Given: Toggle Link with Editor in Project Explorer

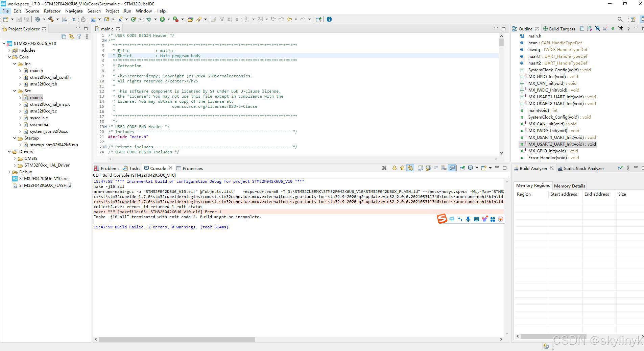Looking at the screenshot, I should click(x=71, y=36).
